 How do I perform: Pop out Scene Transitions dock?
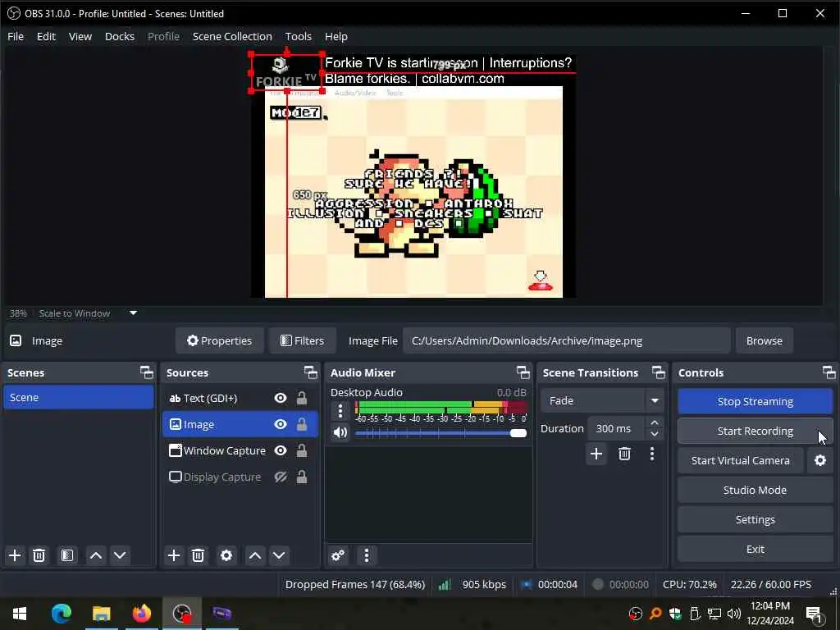click(659, 372)
